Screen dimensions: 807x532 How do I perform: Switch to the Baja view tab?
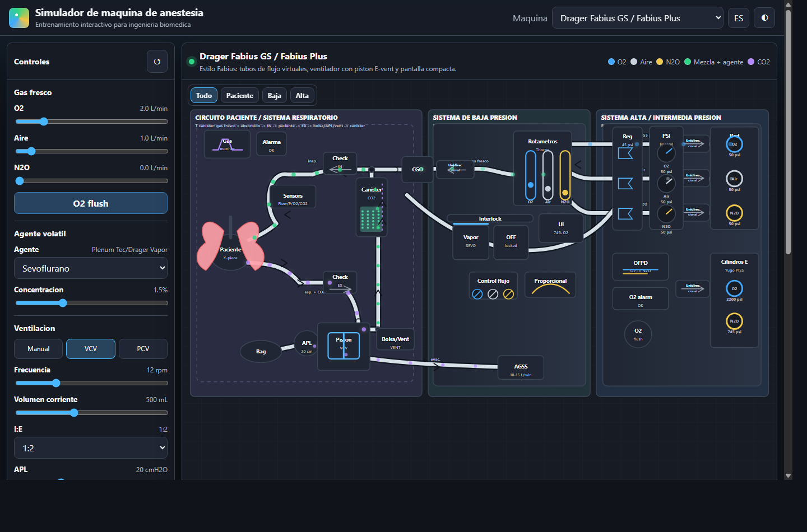pos(275,95)
